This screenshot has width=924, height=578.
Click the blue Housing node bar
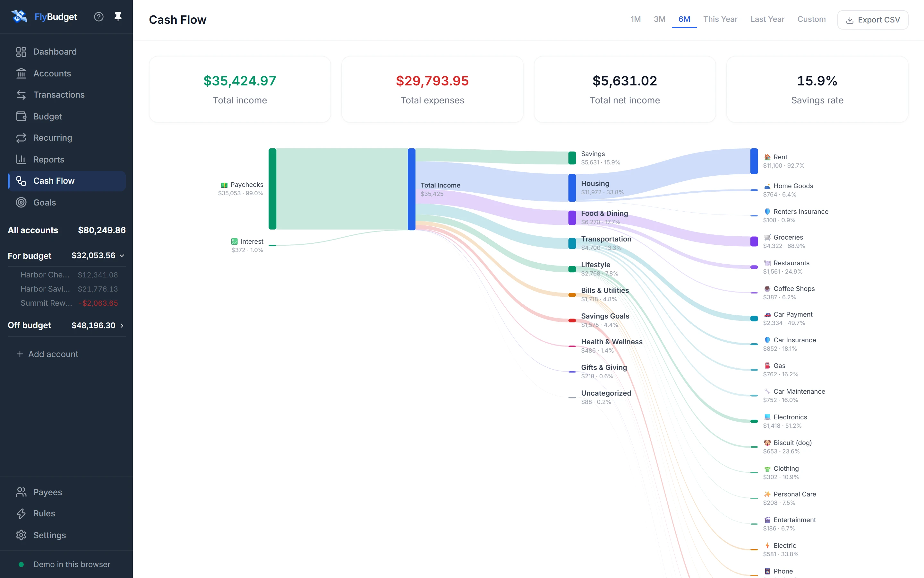click(572, 188)
